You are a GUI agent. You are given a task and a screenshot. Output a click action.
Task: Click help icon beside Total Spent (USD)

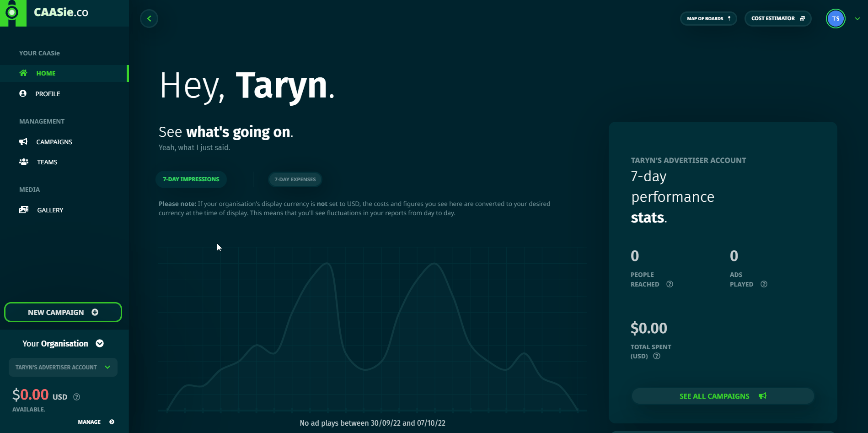coord(657,356)
